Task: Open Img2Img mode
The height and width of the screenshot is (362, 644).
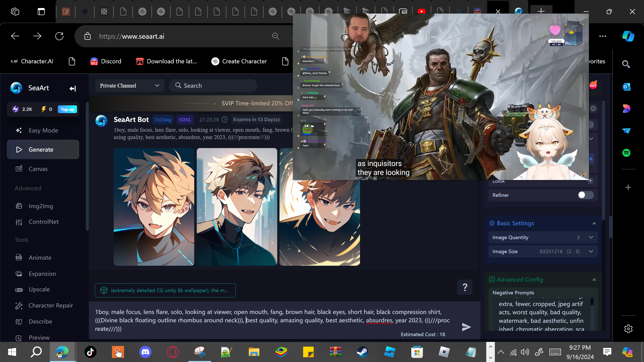Action: tap(43, 206)
